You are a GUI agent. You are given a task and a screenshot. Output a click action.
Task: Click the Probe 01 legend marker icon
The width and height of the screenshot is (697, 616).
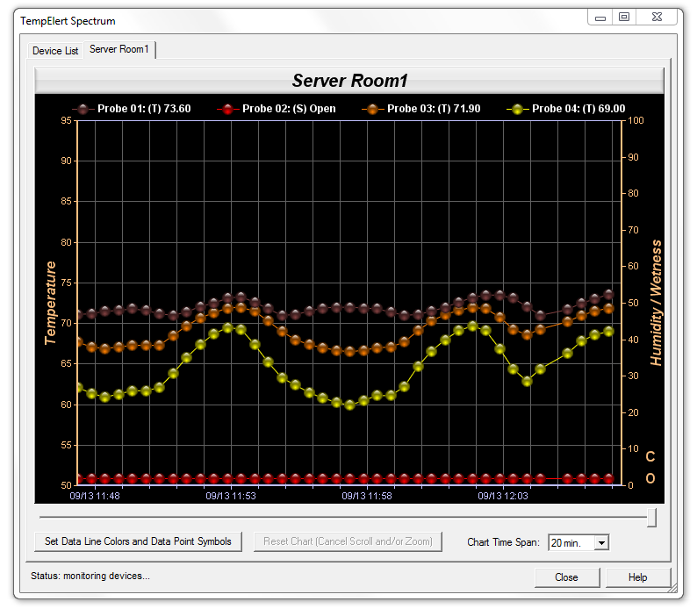83,110
